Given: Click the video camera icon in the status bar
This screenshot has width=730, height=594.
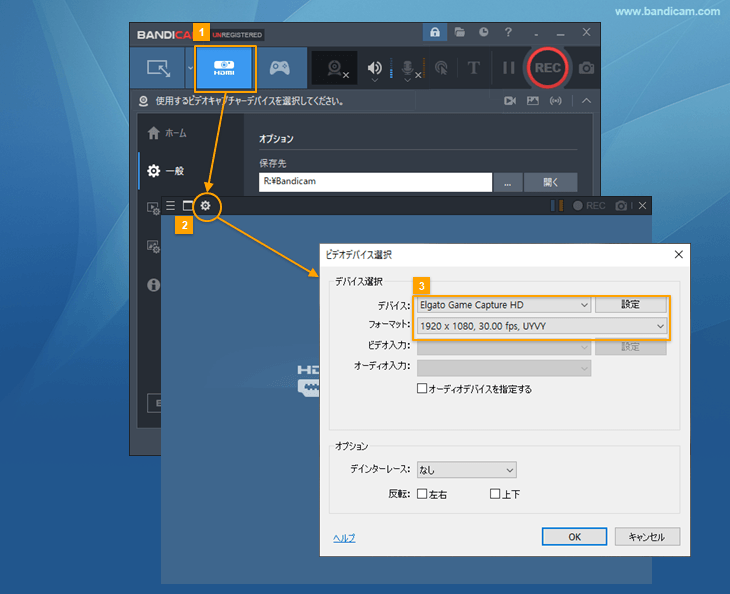Looking at the screenshot, I should click(510, 101).
